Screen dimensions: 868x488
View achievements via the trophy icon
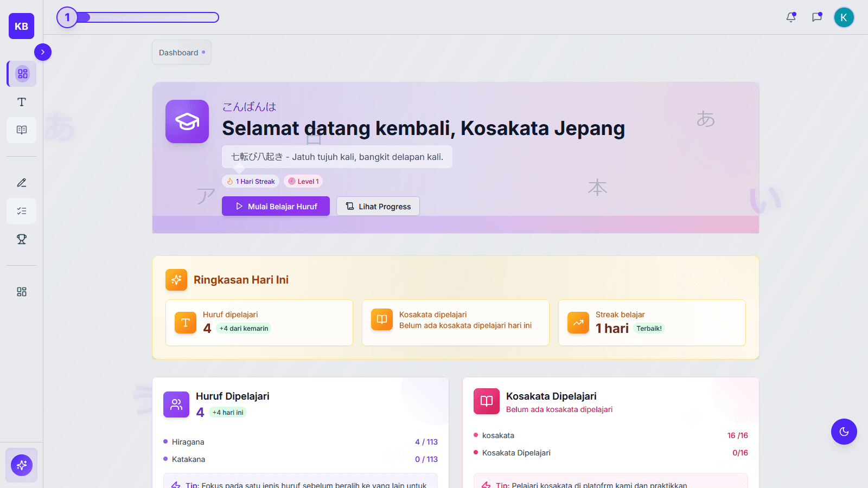click(x=21, y=239)
